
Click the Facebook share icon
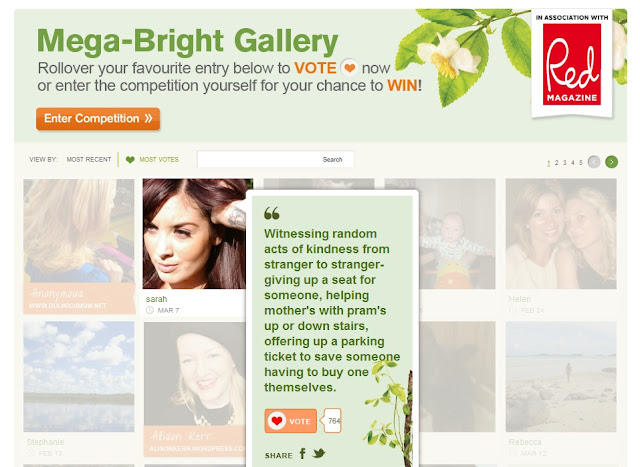pyautogui.click(x=302, y=454)
